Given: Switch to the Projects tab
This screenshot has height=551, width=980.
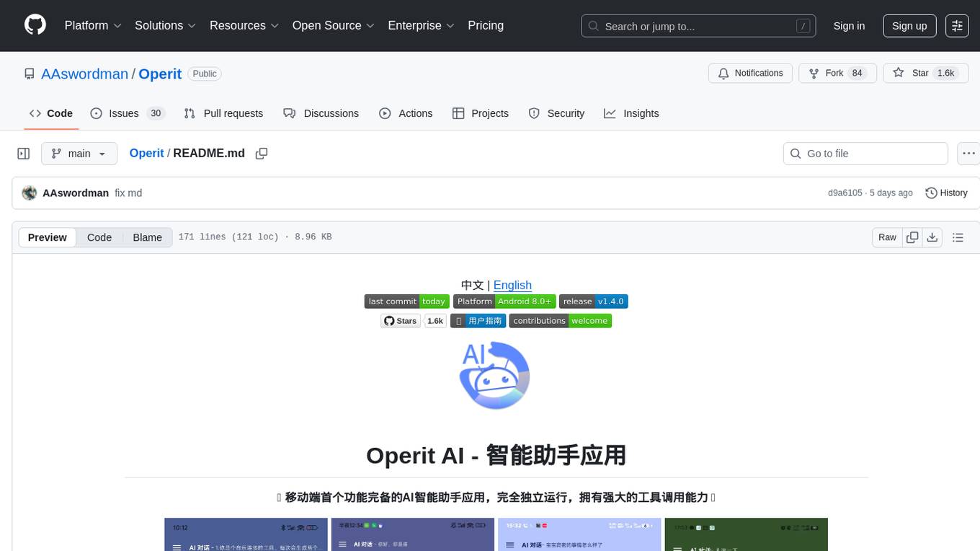Looking at the screenshot, I should pos(481,113).
